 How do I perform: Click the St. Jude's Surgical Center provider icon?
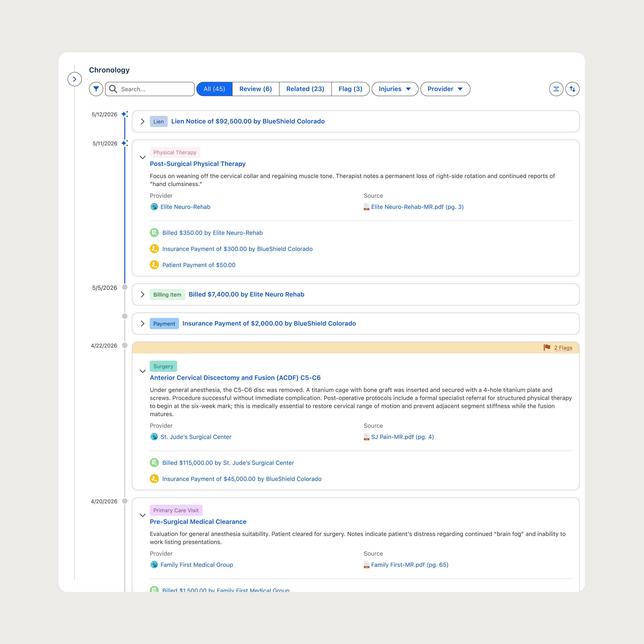154,437
